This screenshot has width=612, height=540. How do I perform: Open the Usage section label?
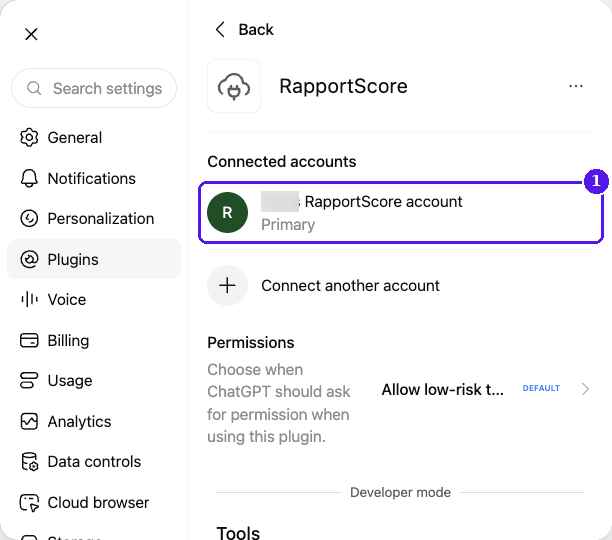tap(70, 381)
